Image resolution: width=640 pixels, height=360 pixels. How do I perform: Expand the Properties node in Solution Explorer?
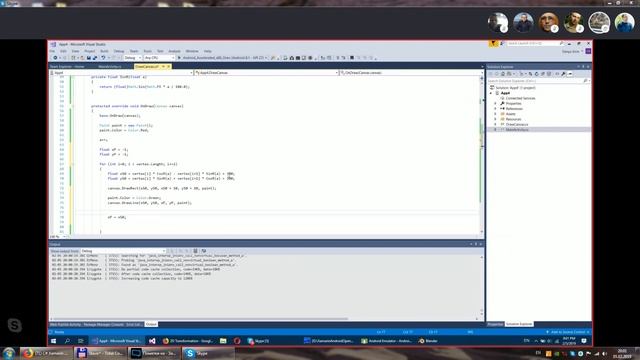(496, 104)
